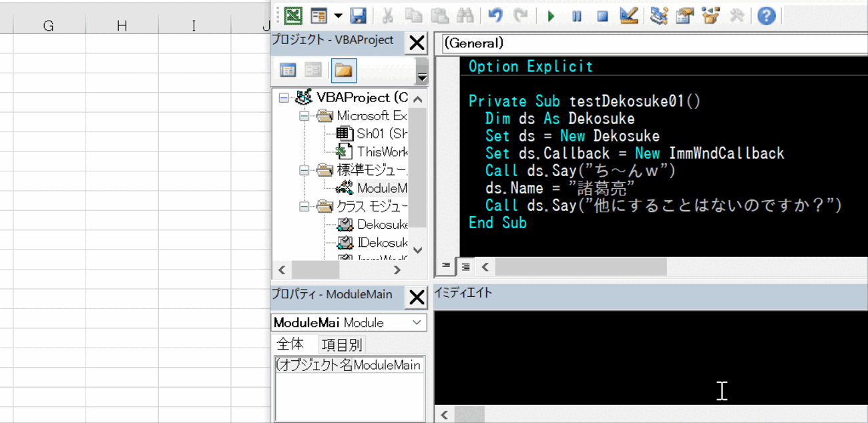Open Find with the binoculars icon
This screenshot has height=423, width=868.
click(465, 15)
